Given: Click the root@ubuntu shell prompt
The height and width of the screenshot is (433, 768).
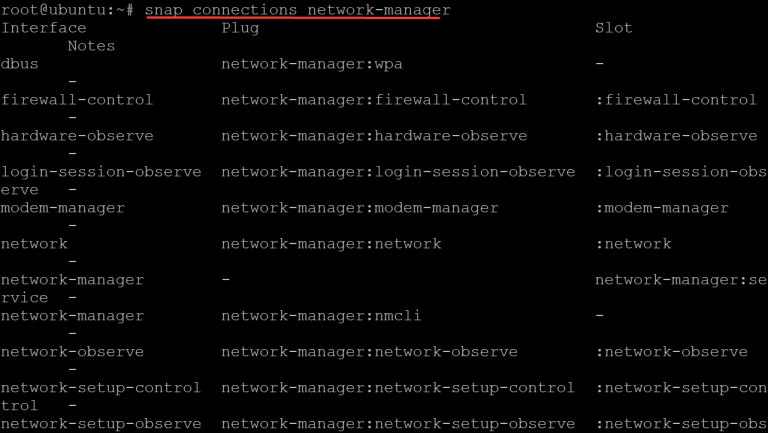Looking at the screenshot, I should click(67, 10).
